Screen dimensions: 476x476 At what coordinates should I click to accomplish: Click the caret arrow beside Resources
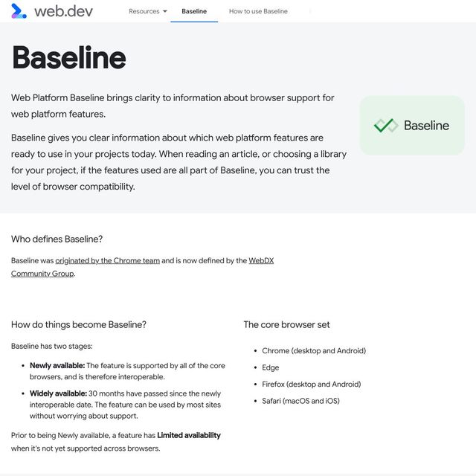[164, 11]
